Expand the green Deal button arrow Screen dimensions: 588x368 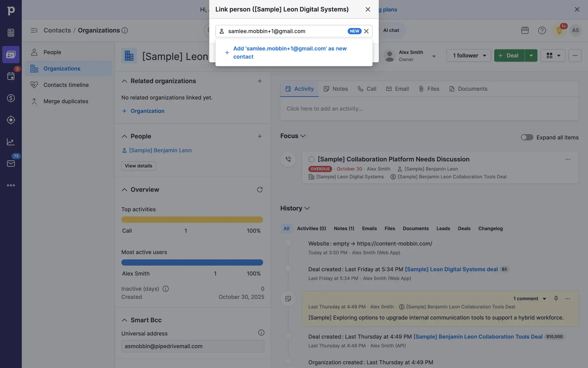531,56
